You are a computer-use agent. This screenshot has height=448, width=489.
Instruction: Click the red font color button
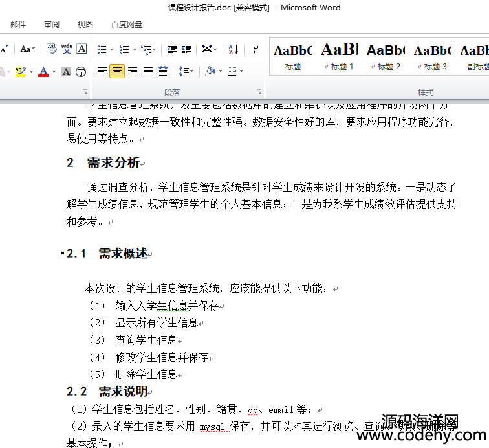click(x=43, y=71)
